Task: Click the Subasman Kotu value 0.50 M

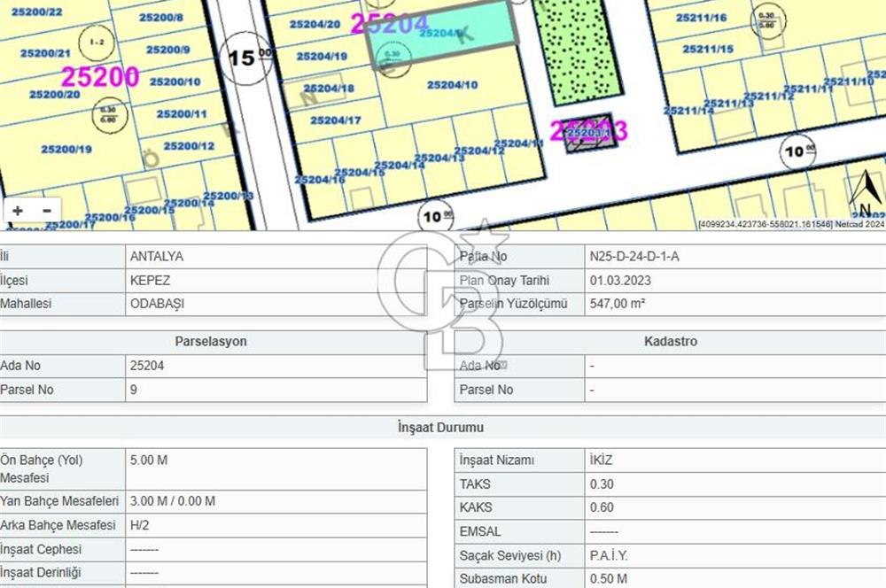Action: (x=608, y=579)
